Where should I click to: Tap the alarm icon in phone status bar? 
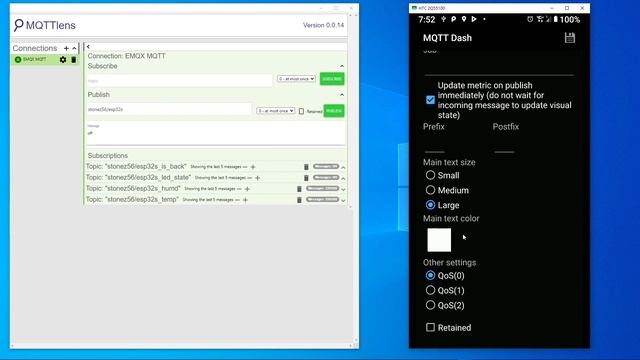tap(530, 19)
